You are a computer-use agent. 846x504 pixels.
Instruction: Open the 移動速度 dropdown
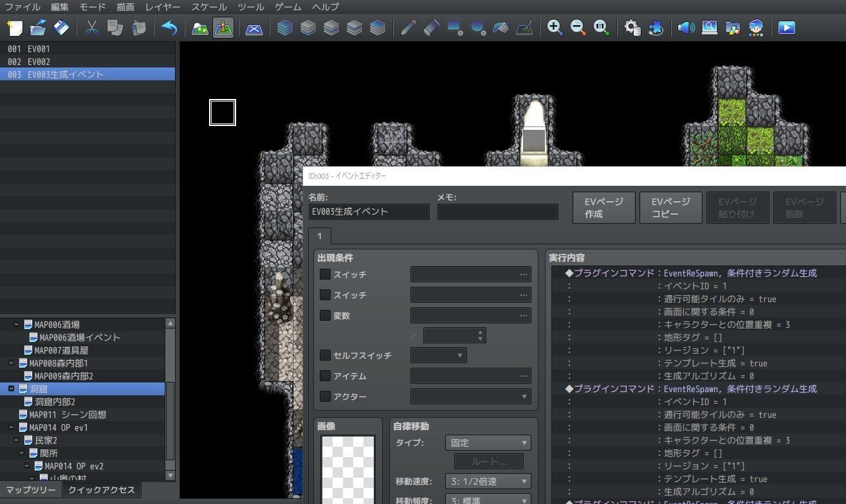pyautogui.click(x=487, y=481)
